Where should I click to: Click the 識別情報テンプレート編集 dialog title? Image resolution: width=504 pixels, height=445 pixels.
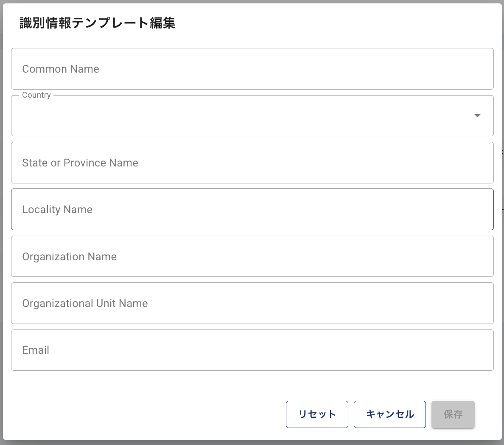98,23
